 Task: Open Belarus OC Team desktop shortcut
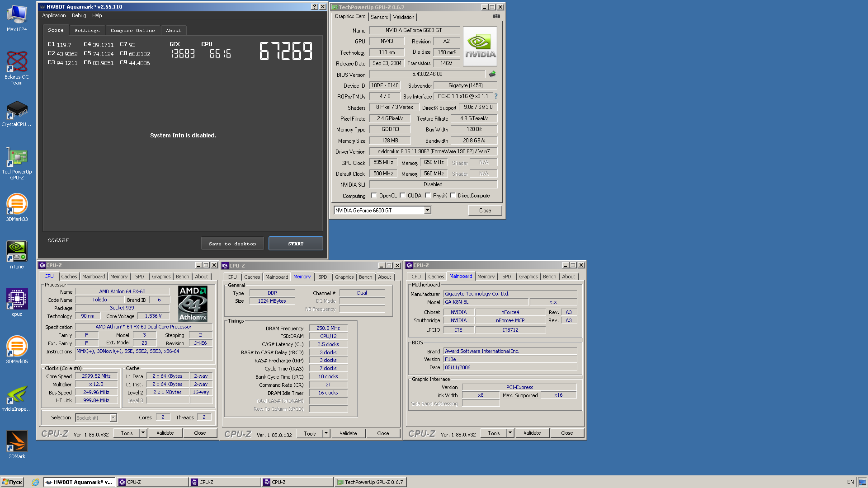tap(17, 68)
